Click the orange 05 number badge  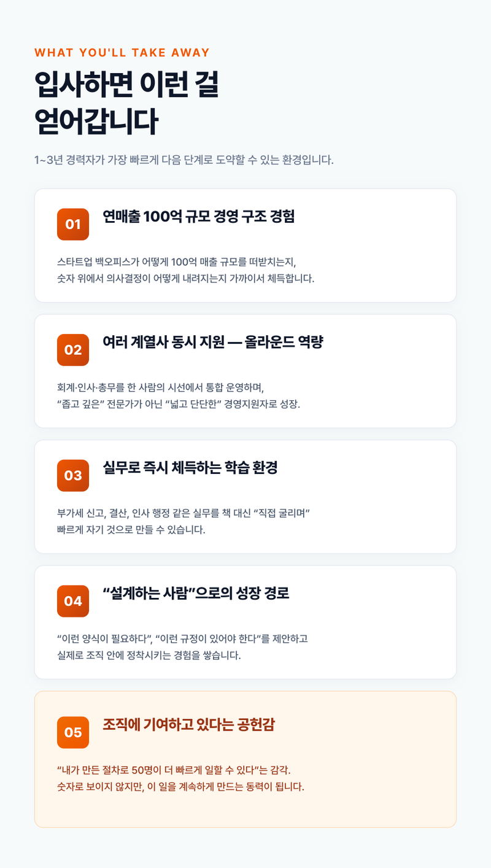pos(73,732)
